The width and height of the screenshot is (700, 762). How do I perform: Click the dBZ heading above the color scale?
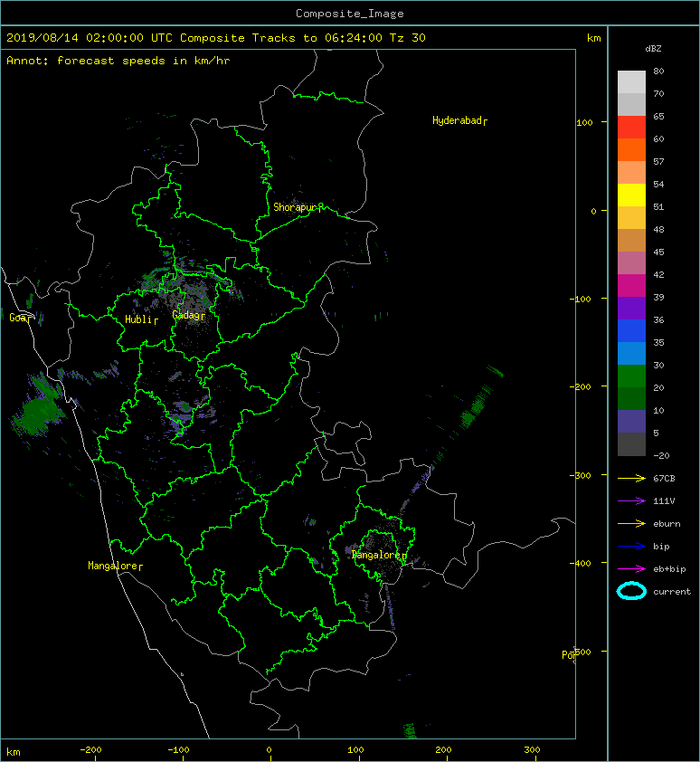653,49
